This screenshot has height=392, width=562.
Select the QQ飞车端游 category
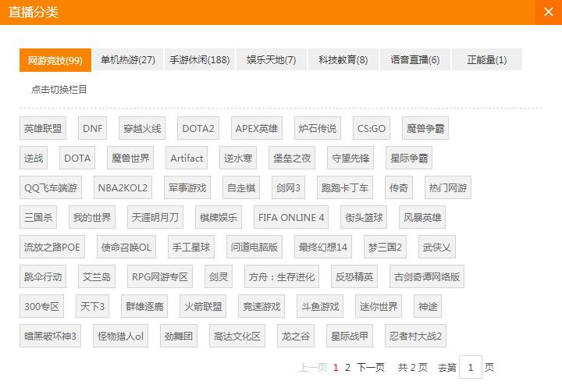coord(51,187)
